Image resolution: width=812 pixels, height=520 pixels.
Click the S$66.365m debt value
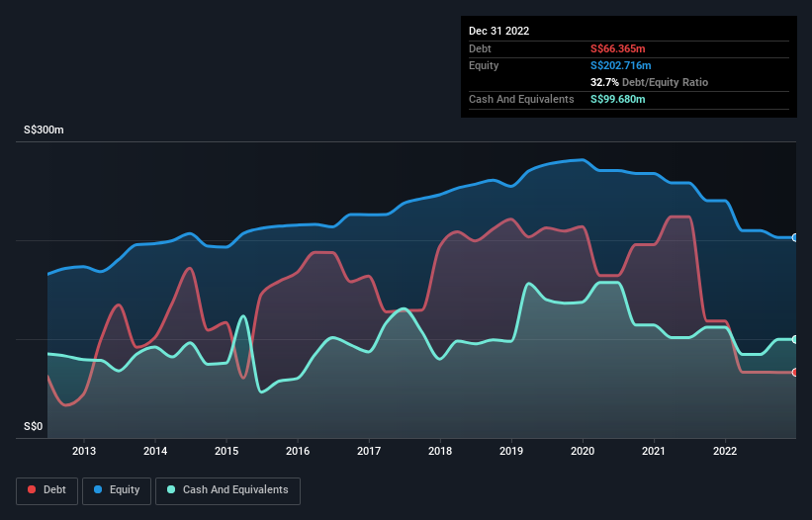click(x=618, y=48)
